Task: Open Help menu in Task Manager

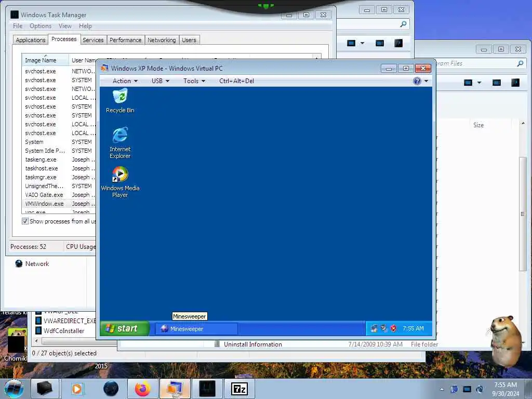Action: (x=85, y=26)
